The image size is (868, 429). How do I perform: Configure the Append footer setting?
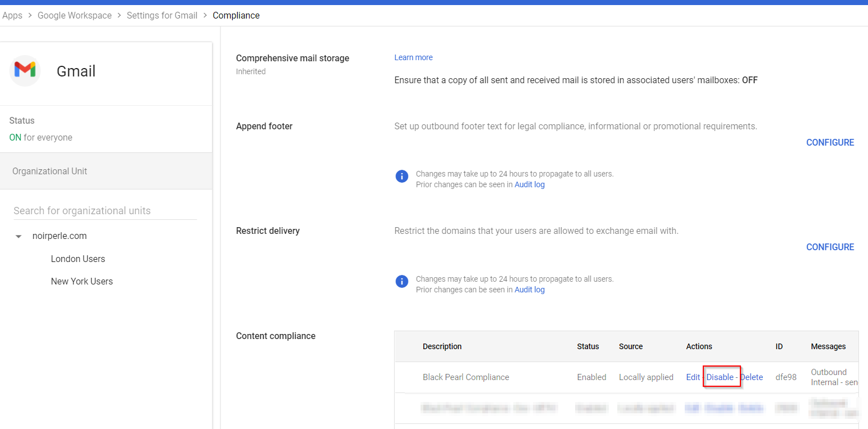click(x=830, y=142)
